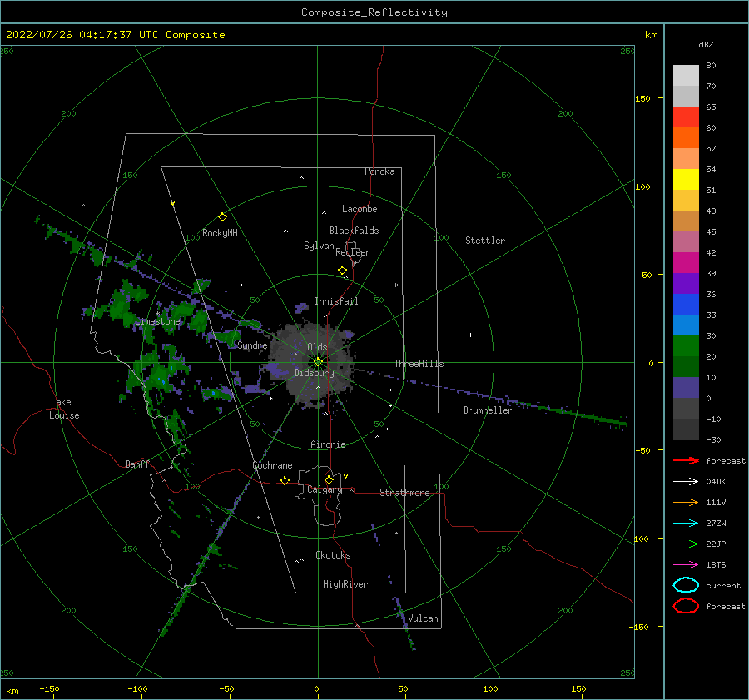The height and width of the screenshot is (700, 749).
Task: Click the yellow diamond marker near Cochrane
Action: (x=285, y=481)
